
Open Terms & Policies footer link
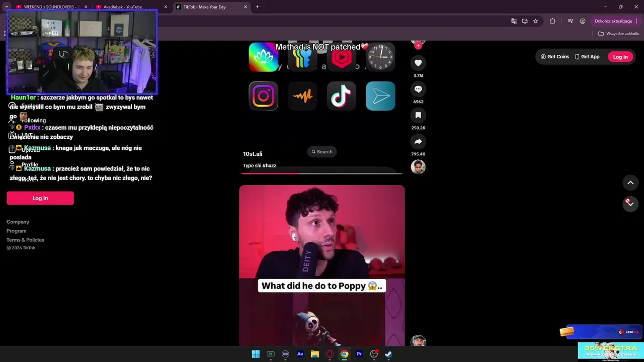(x=25, y=240)
